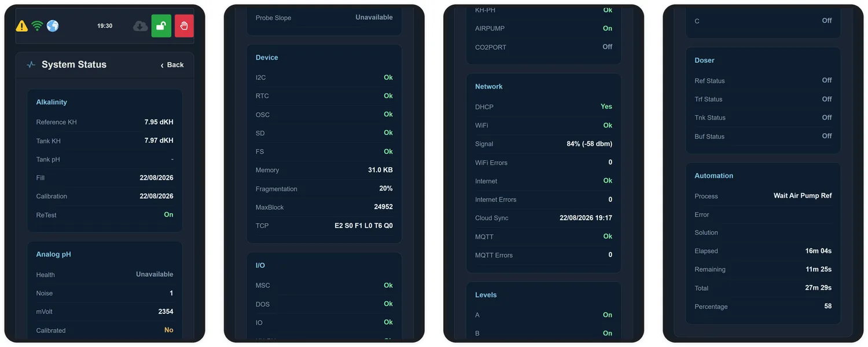Viewport: 868px width, 347px height.
Task: Click the AIRPUMP On status
Action: click(x=607, y=28)
